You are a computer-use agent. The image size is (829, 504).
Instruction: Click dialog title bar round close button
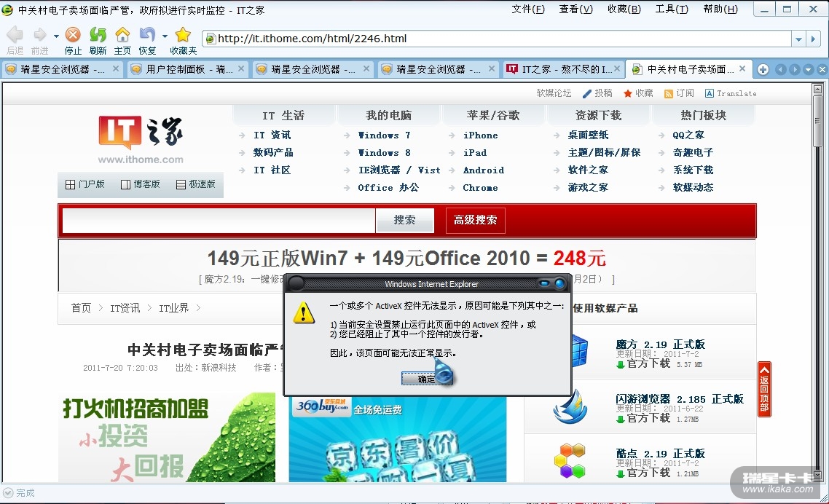coord(559,283)
